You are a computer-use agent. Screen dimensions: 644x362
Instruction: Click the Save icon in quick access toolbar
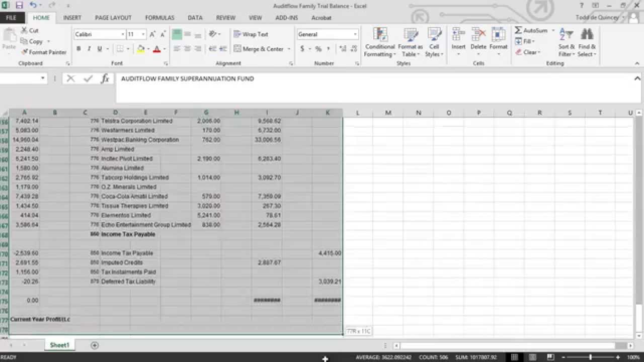coord(19,6)
